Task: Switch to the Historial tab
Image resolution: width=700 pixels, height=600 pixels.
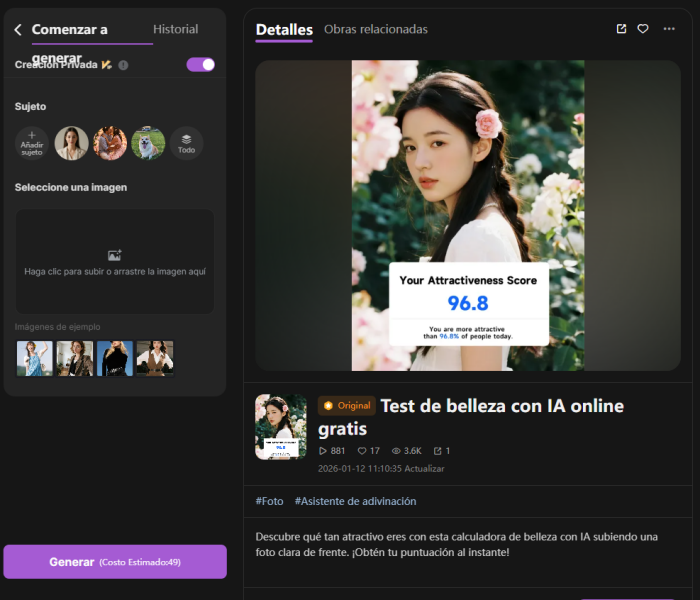Action: coord(175,29)
